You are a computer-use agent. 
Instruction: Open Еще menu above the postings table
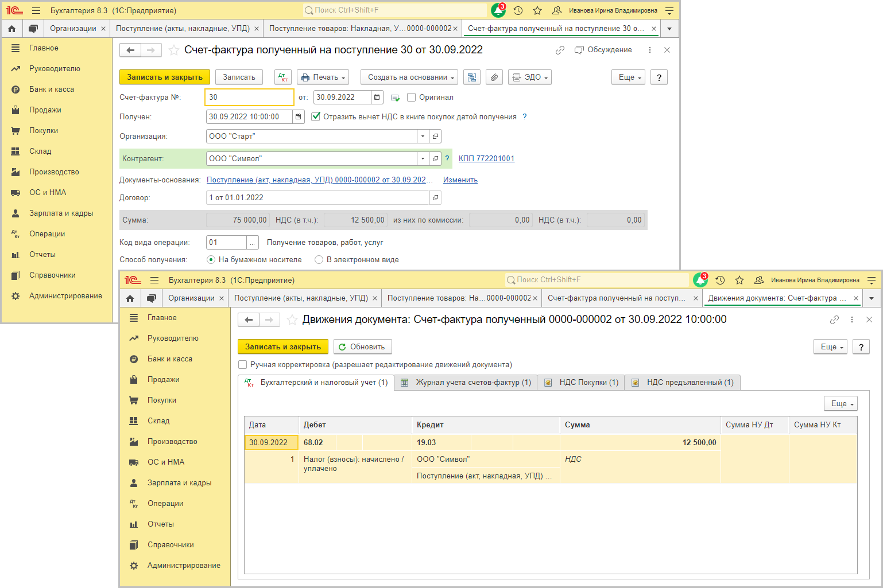pyautogui.click(x=841, y=404)
